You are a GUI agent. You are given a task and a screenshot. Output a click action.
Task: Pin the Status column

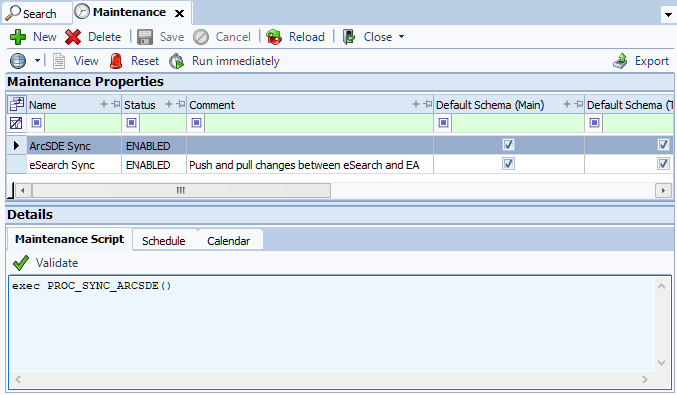(181, 104)
